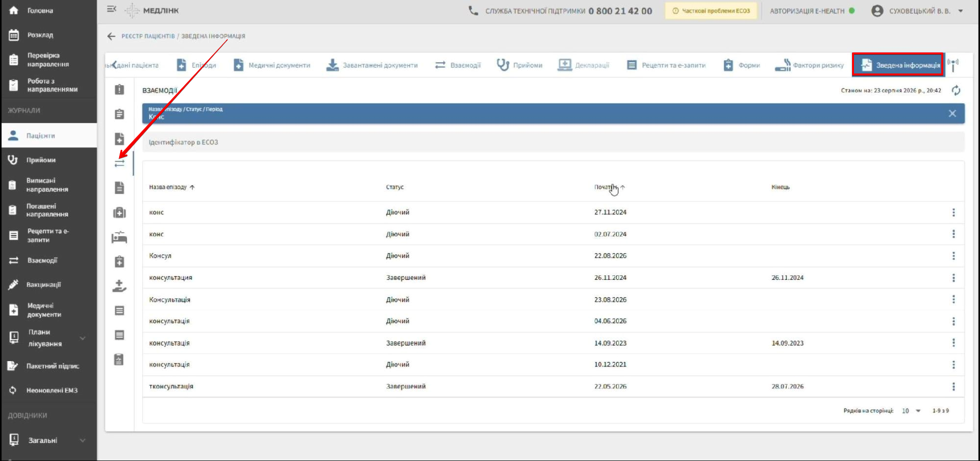
Task: Open the three-dot menu for the Консул row
Action: point(953,256)
